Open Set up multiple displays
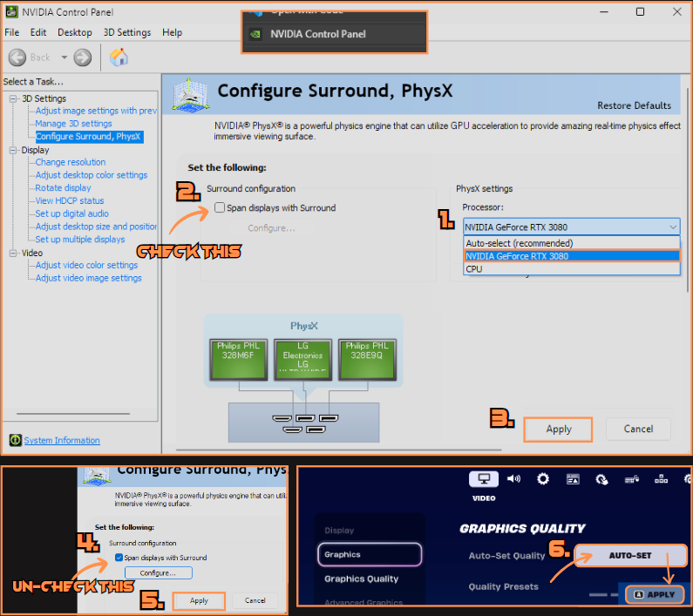This screenshot has width=693, height=616. 80,239
